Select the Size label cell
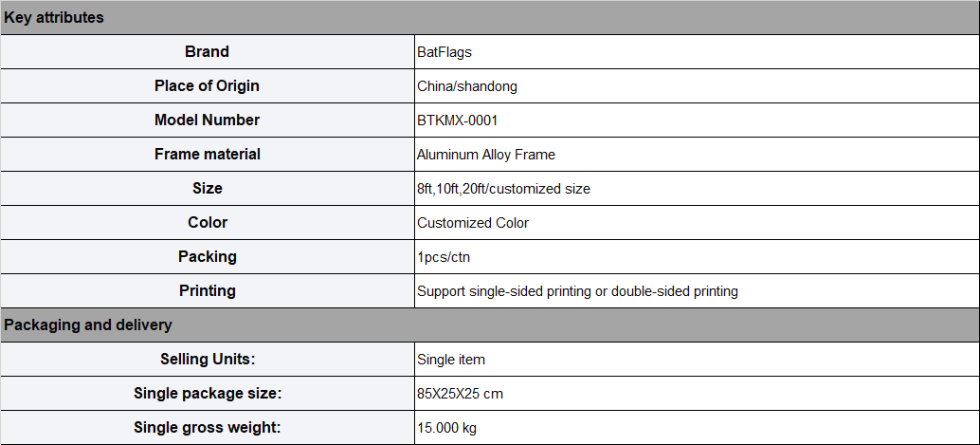This screenshot has height=445, width=980. (x=207, y=189)
